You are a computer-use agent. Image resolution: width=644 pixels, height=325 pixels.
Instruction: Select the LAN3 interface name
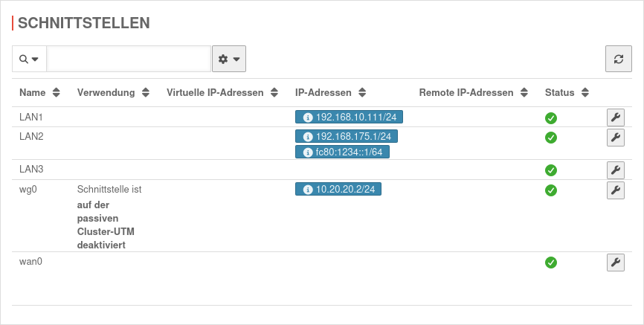[31, 169]
